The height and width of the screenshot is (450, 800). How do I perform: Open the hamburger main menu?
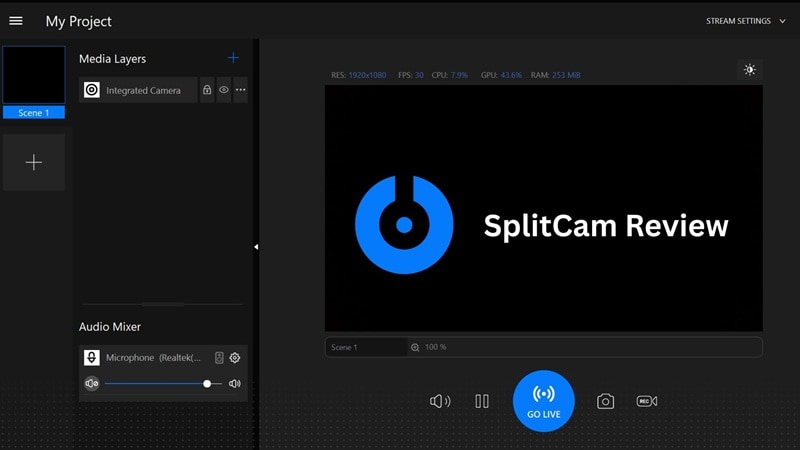coord(16,21)
